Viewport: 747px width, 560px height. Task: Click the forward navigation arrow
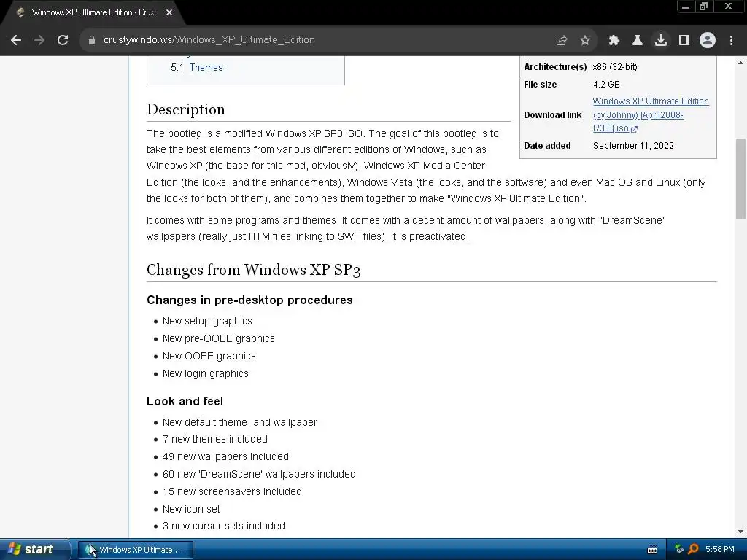click(39, 40)
